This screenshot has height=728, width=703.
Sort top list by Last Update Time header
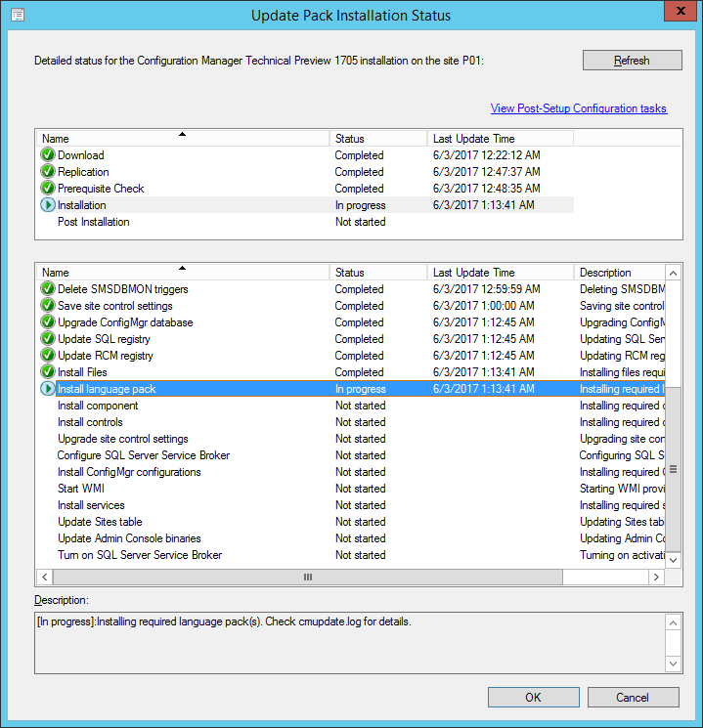[501, 139]
